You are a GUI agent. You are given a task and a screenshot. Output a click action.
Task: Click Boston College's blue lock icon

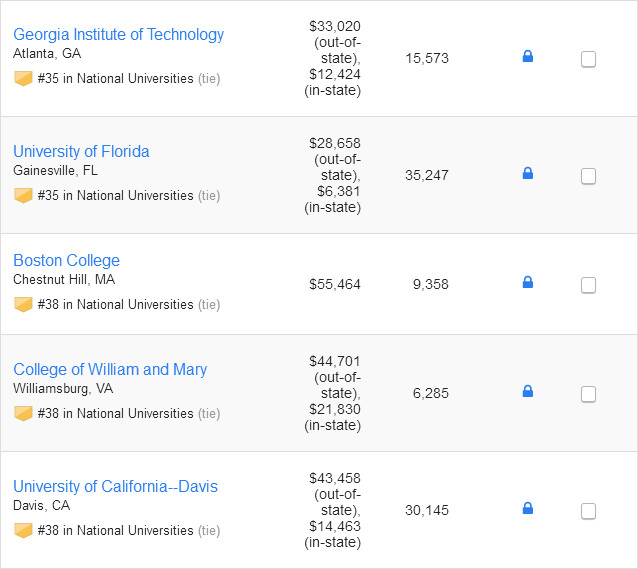coord(528,283)
